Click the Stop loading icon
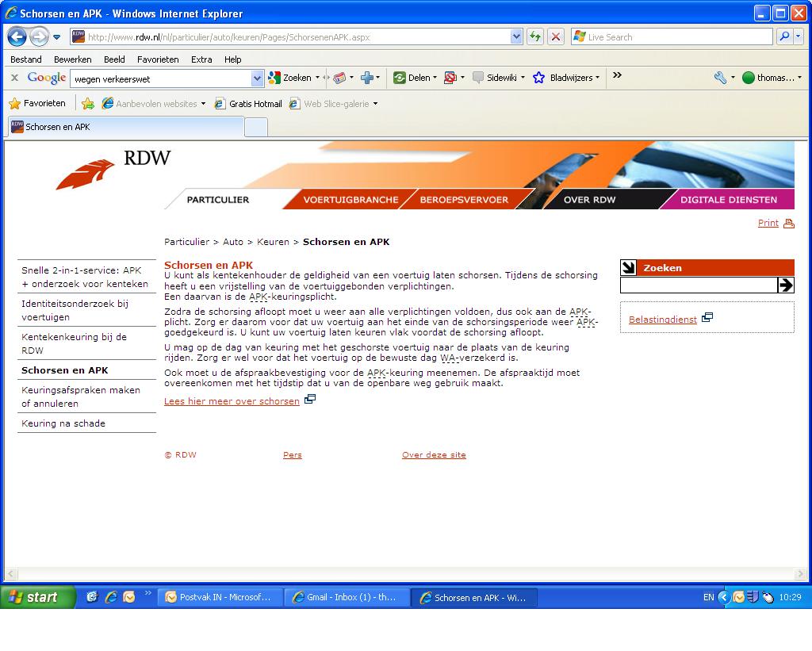Screen dimensions: 812x651 556,37
